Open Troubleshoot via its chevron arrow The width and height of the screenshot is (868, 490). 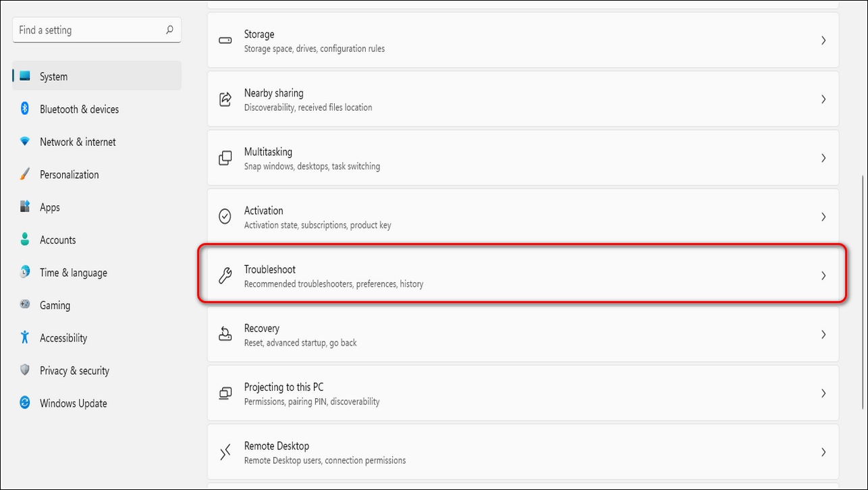point(823,275)
